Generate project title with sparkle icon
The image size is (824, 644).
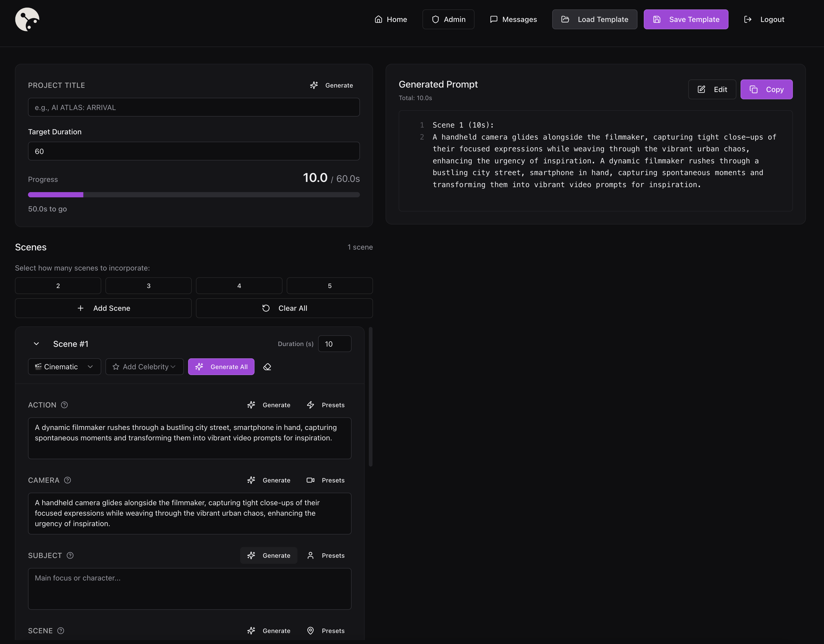tap(331, 85)
